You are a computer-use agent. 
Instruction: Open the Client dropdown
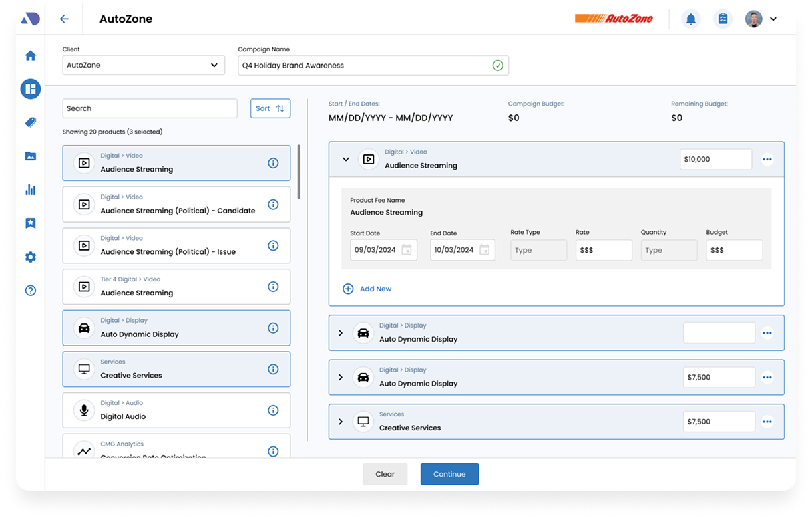tap(144, 65)
